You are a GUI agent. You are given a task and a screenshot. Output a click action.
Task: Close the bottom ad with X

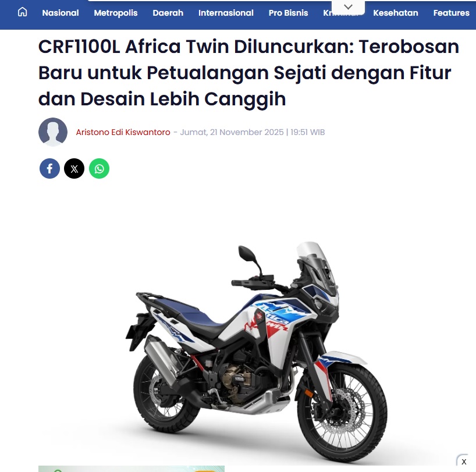pyautogui.click(x=464, y=462)
